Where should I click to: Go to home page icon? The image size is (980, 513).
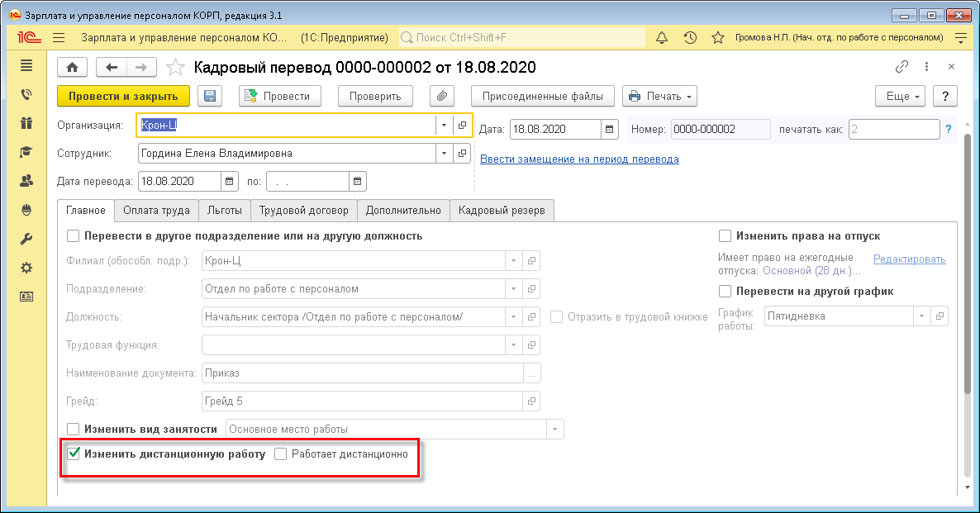(x=73, y=68)
